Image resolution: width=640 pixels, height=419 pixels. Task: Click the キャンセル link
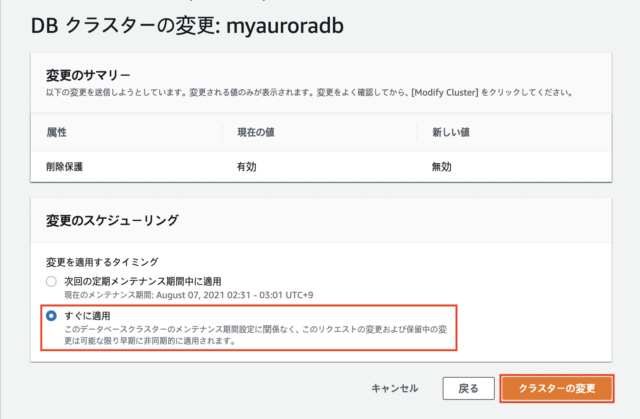(x=394, y=388)
